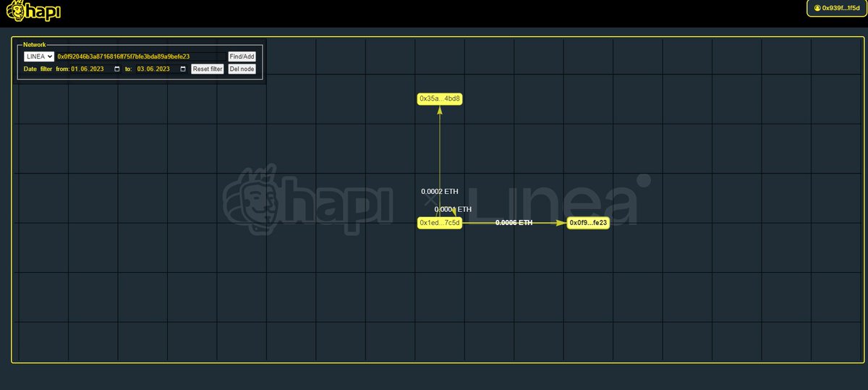Screen dimensions: 868x390
Task: Select graph node 0x1ed...7c5d
Action: click(x=440, y=223)
